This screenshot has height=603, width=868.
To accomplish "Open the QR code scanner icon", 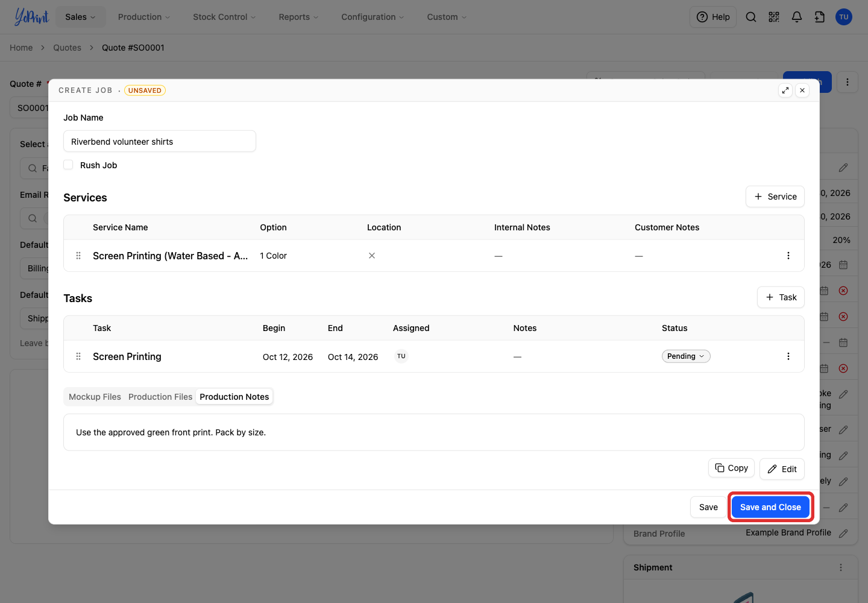I will click(x=774, y=17).
